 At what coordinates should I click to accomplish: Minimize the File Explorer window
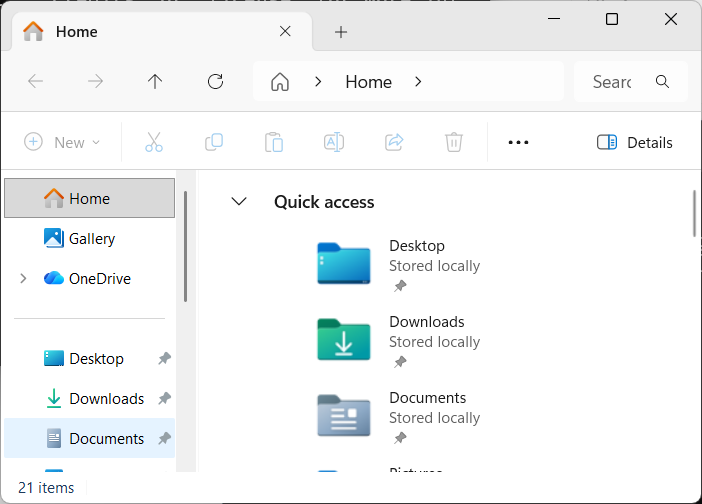(554, 19)
